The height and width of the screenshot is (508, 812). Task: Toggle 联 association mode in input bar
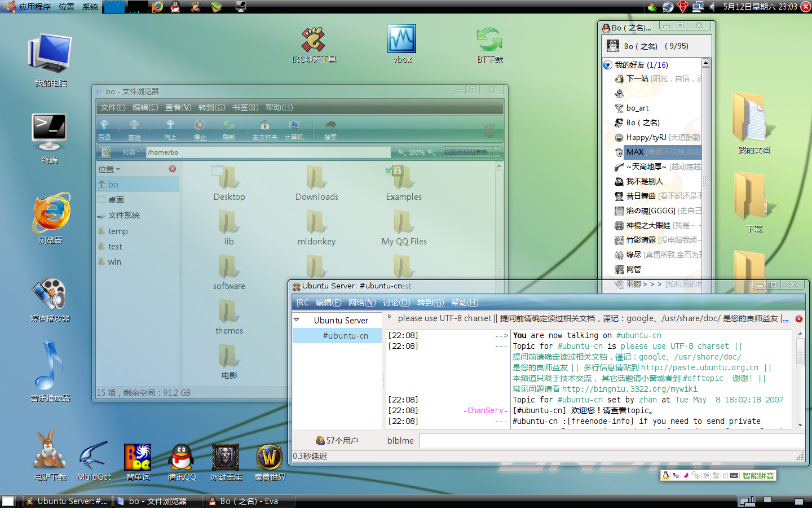pyautogui.click(x=706, y=476)
